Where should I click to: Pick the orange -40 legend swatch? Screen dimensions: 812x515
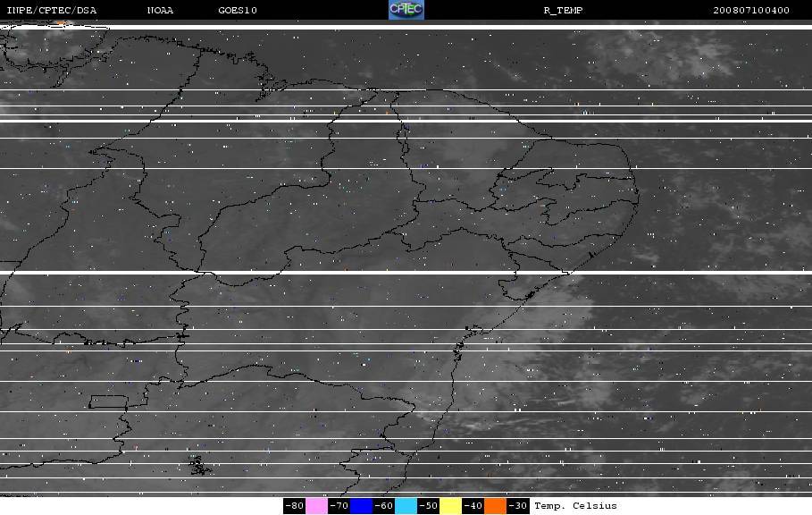point(495,506)
